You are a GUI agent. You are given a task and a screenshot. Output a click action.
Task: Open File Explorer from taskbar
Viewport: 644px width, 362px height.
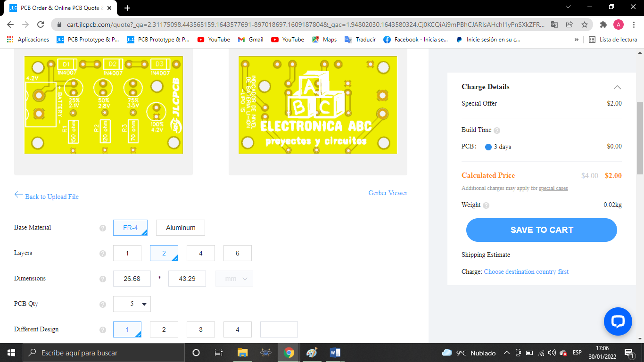[x=242, y=353]
